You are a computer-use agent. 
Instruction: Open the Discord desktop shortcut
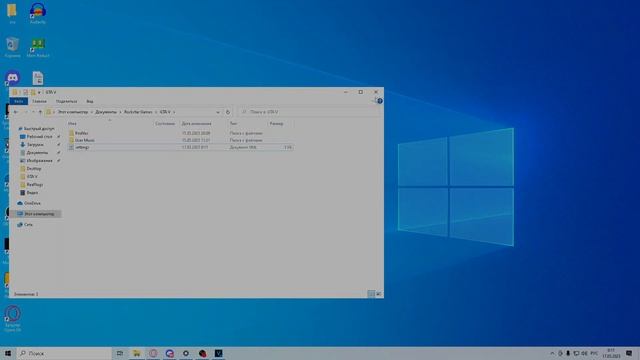pos(12,78)
